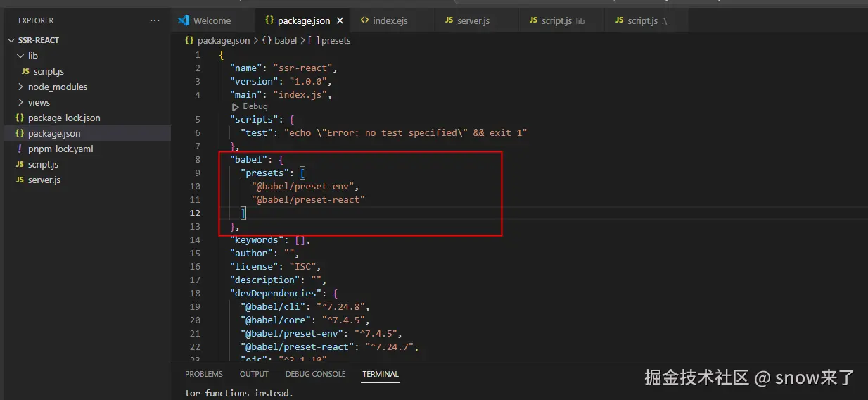The width and height of the screenshot is (868, 400).
Task: Open the OUTPUT panel tab
Action: pos(254,374)
